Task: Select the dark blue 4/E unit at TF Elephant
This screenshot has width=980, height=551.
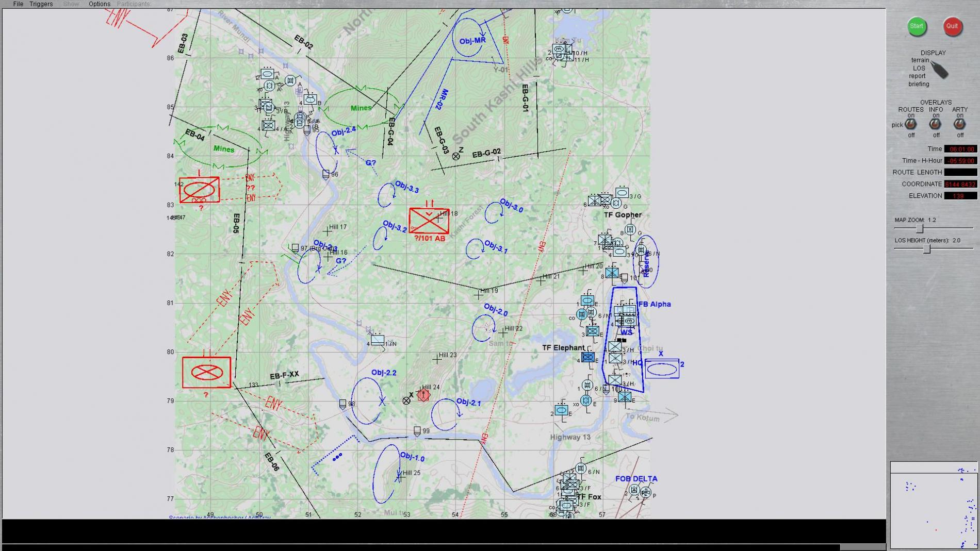Action: (588, 357)
